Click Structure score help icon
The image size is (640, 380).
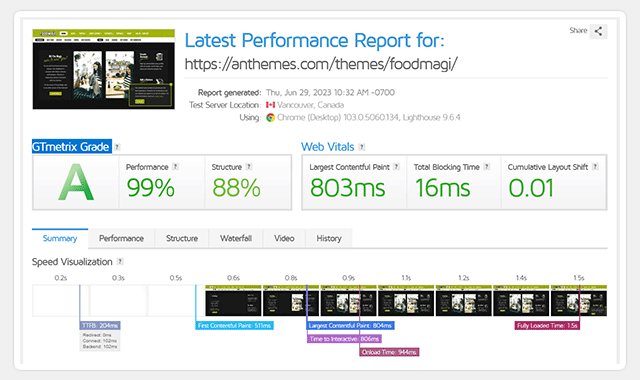coord(249,167)
